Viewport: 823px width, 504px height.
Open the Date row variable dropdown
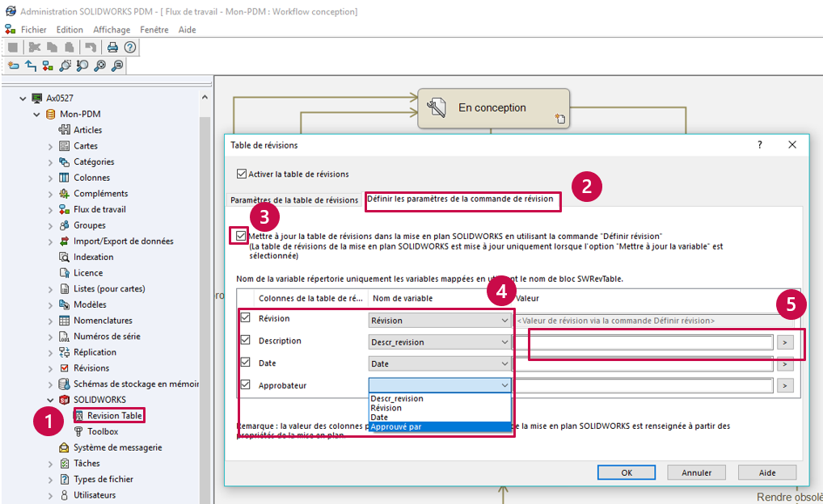click(440, 363)
